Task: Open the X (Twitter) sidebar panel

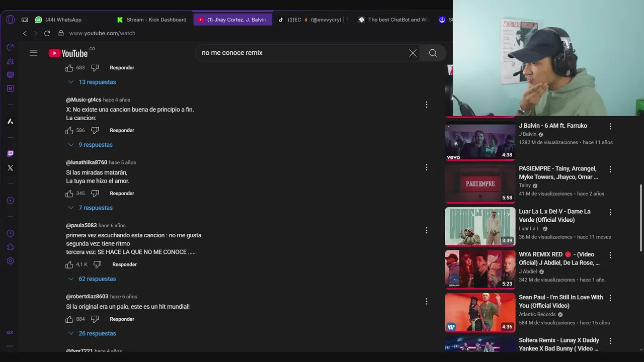Action: tap(10, 168)
